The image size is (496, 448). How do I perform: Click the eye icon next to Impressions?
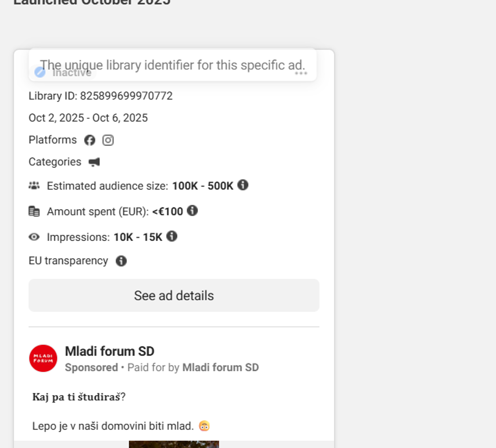pos(34,237)
